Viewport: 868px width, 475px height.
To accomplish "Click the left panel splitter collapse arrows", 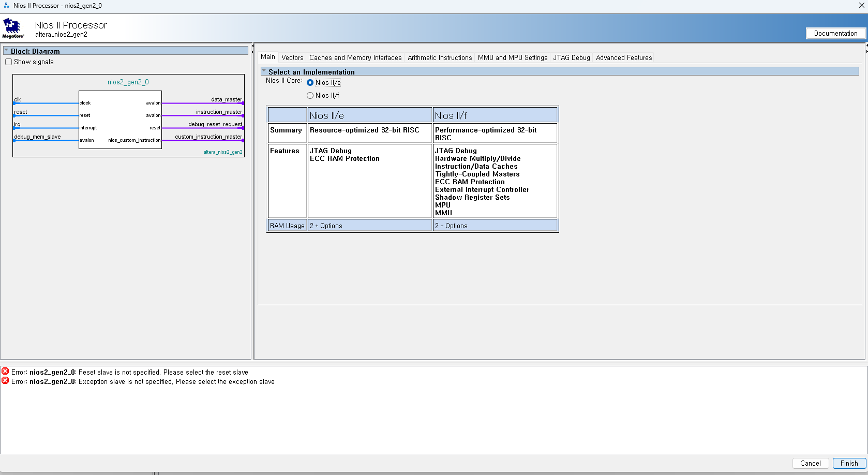I will (252, 49).
